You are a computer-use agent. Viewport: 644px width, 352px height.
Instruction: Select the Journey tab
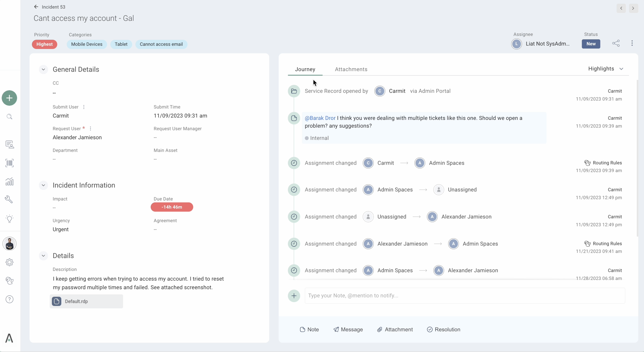[x=305, y=69]
